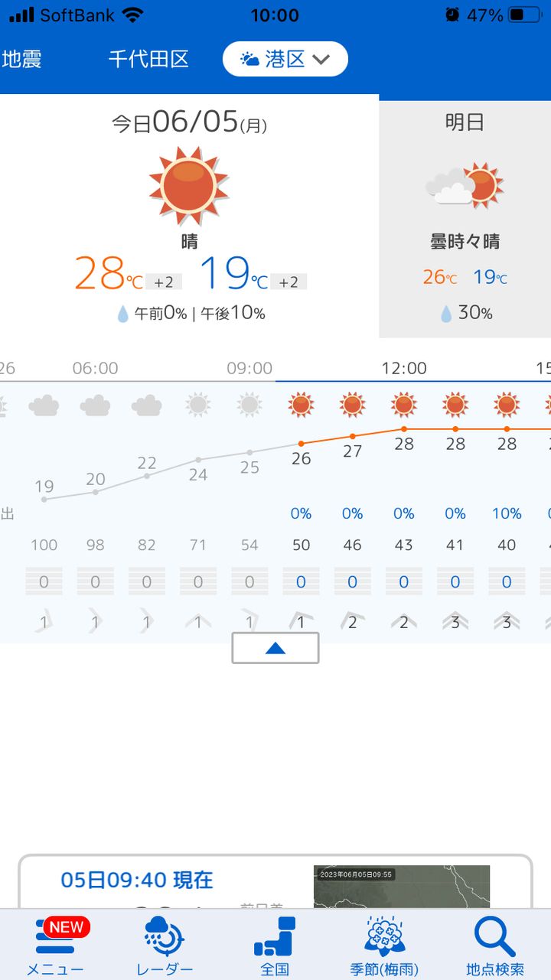Image resolution: width=551 pixels, height=980 pixels.
Task: Open the メニュー with NEW badge
Action: (x=54, y=943)
